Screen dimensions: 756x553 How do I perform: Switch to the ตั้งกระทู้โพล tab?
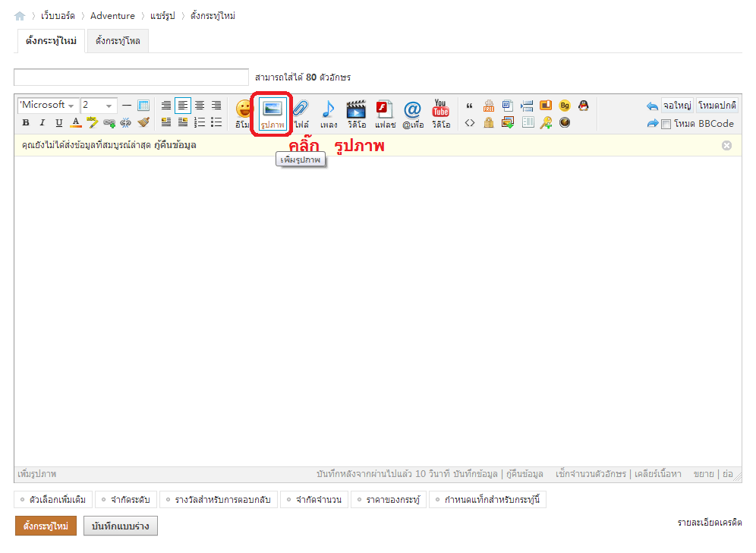118,41
